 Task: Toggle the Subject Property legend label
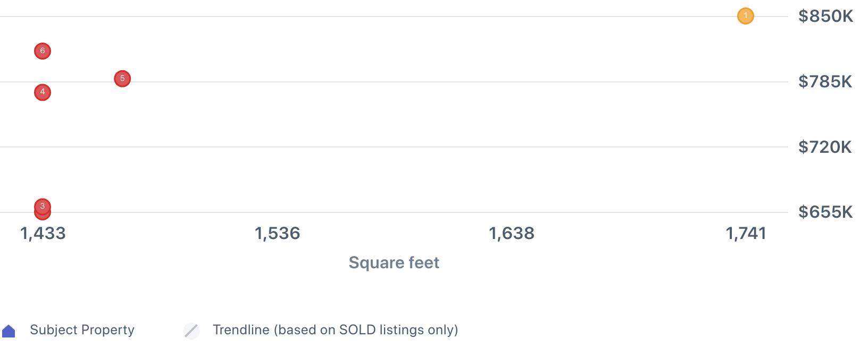click(x=82, y=330)
